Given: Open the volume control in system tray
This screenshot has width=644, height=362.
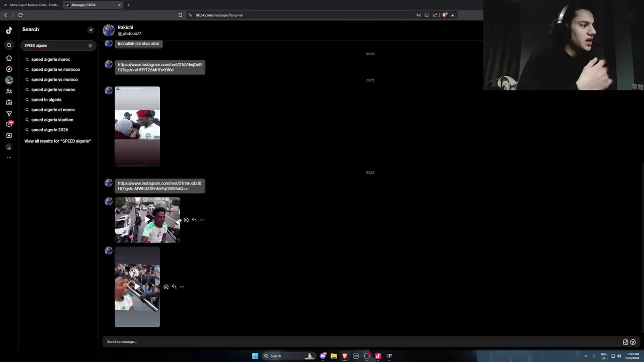Looking at the screenshot, I should click(x=619, y=356).
